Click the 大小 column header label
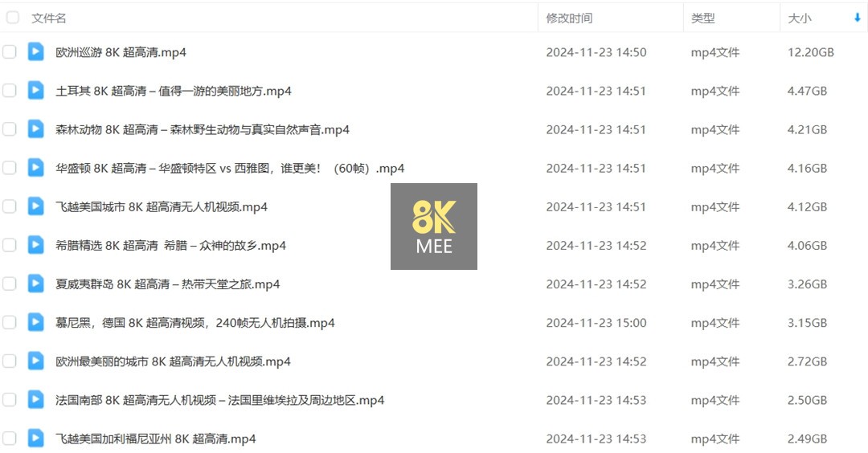This screenshot has height=453, width=868. tap(800, 18)
